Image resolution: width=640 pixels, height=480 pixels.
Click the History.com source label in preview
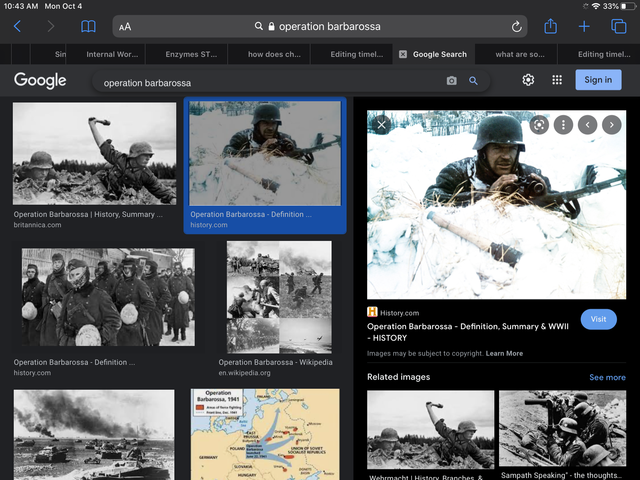[x=399, y=313]
